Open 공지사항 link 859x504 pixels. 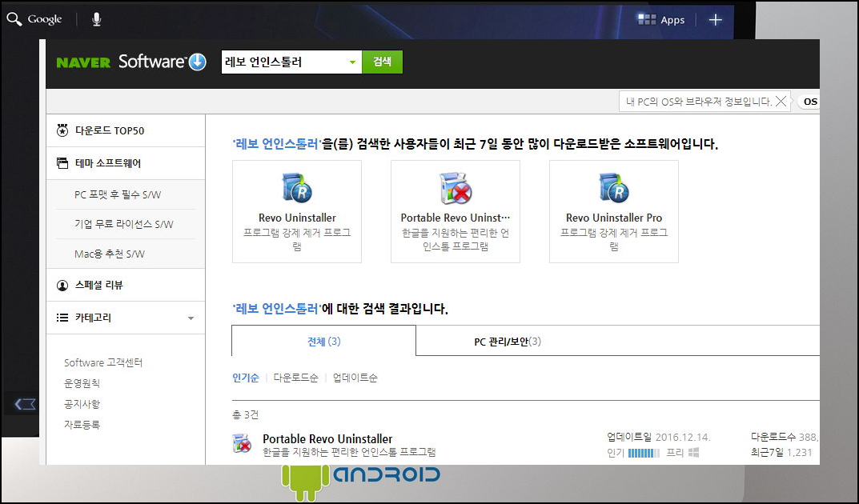[x=82, y=404]
